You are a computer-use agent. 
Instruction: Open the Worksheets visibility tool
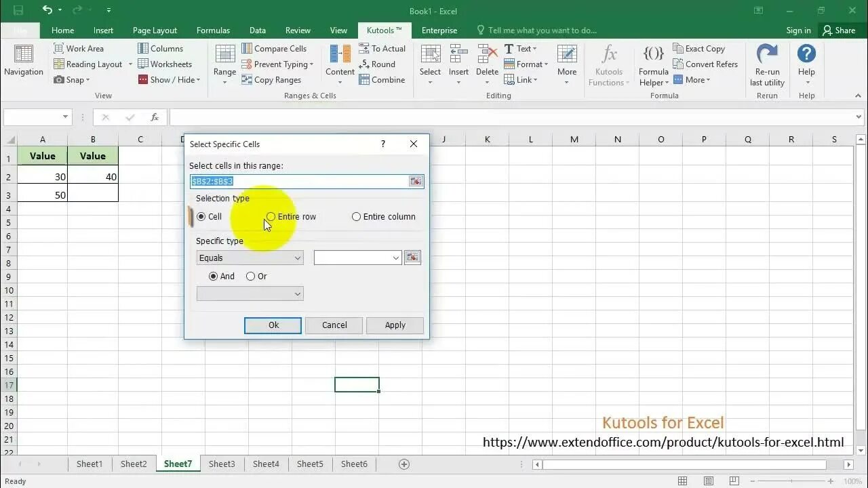(165, 64)
